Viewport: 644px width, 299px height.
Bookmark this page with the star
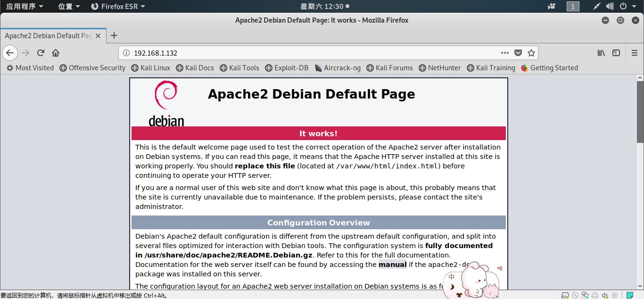(531, 53)
